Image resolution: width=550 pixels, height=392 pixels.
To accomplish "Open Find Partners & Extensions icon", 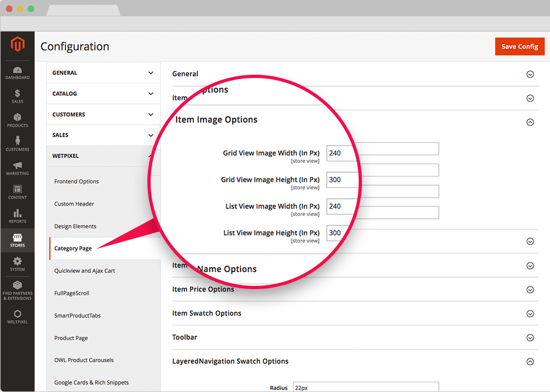I will (17, 290).
